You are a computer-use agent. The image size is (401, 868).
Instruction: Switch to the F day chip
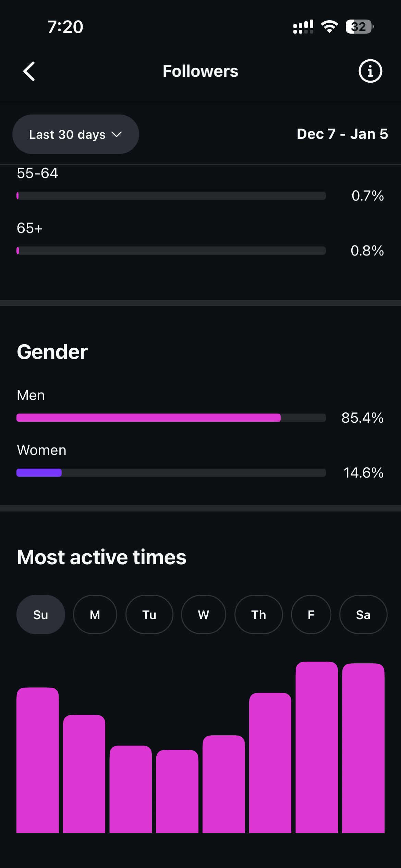[x=311, y=615]
